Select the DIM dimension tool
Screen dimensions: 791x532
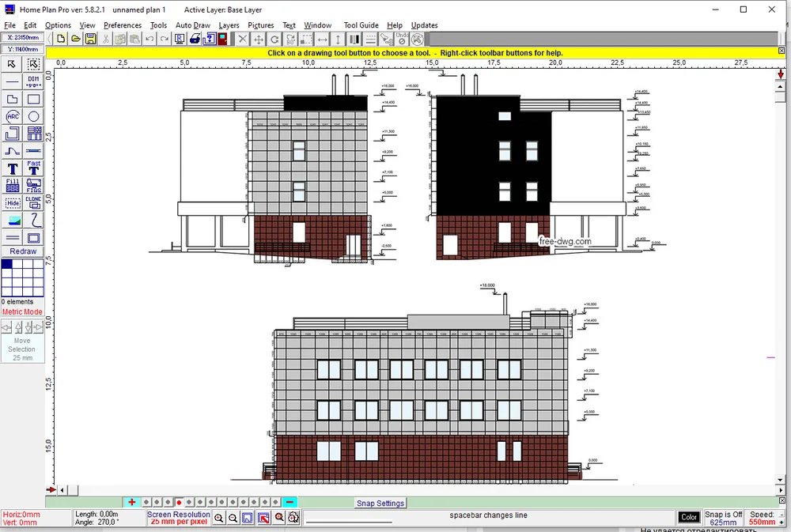click(34, 81)
